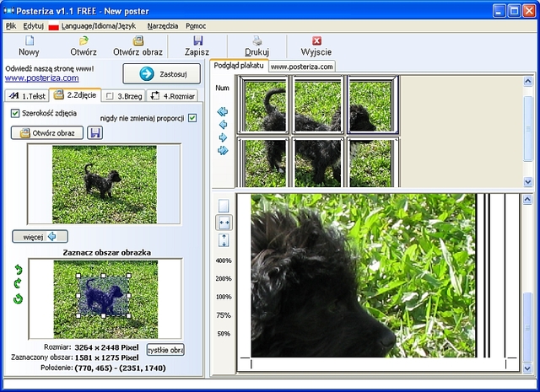Minimize the Posteriza window
The height and width of the screenshot is (392, 540).
pos(499,11)
